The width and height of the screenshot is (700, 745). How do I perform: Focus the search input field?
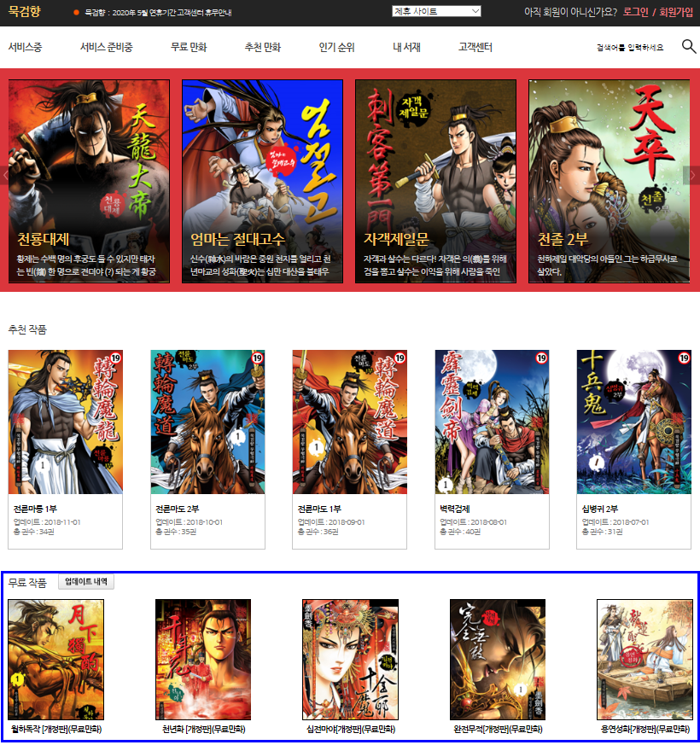[630, 48]
